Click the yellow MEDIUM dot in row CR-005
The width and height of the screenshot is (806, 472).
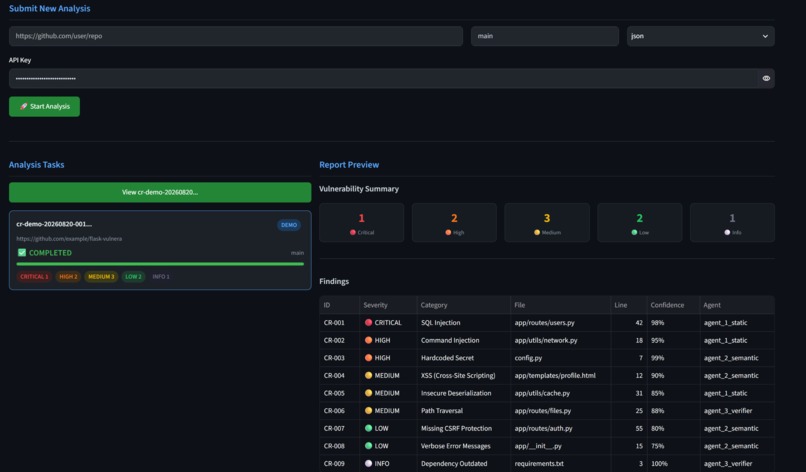(368, 393)
